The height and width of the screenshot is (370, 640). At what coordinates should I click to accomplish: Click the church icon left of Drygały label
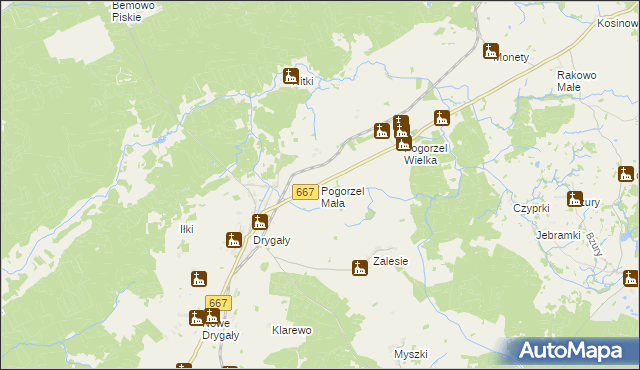coord(234,240)
